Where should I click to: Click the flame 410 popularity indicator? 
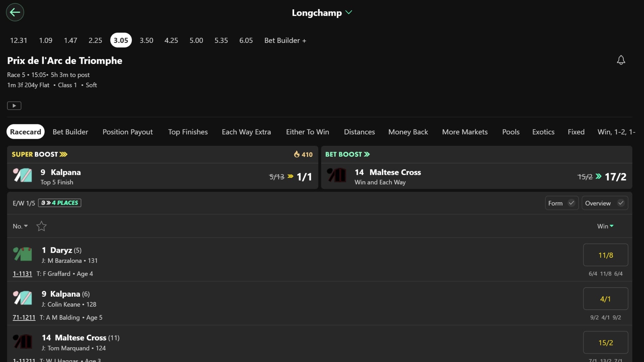coord(303,155)
